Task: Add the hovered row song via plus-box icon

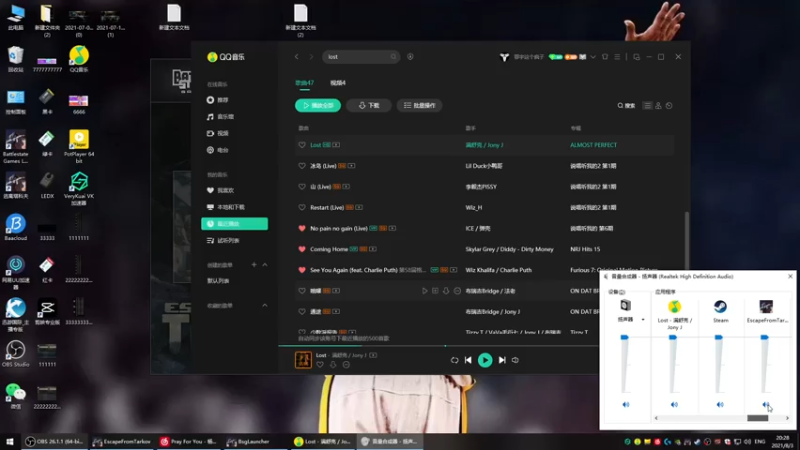Action: tap(435, 291)
